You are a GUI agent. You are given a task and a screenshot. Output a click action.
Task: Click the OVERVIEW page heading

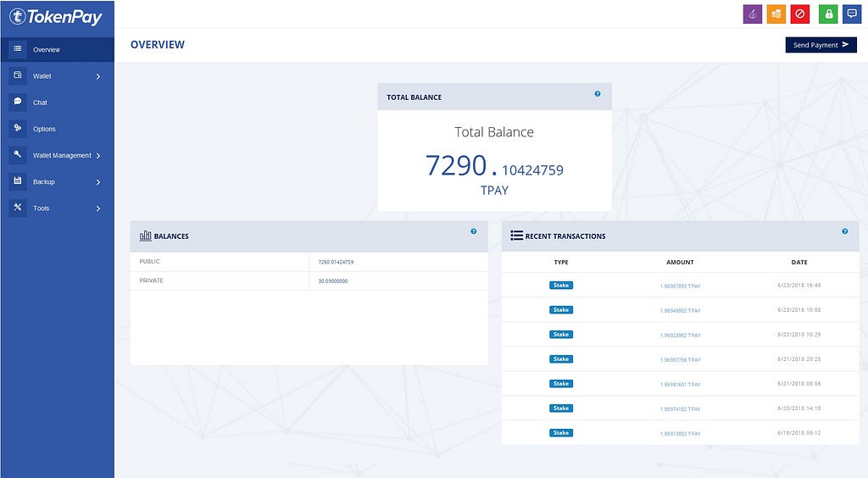157,44
